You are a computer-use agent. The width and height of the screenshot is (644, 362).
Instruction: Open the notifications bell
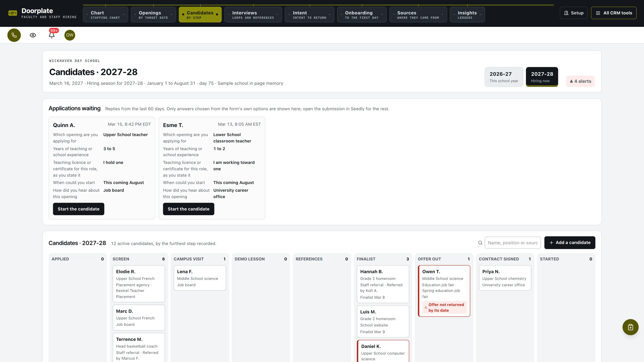point(52,35)
